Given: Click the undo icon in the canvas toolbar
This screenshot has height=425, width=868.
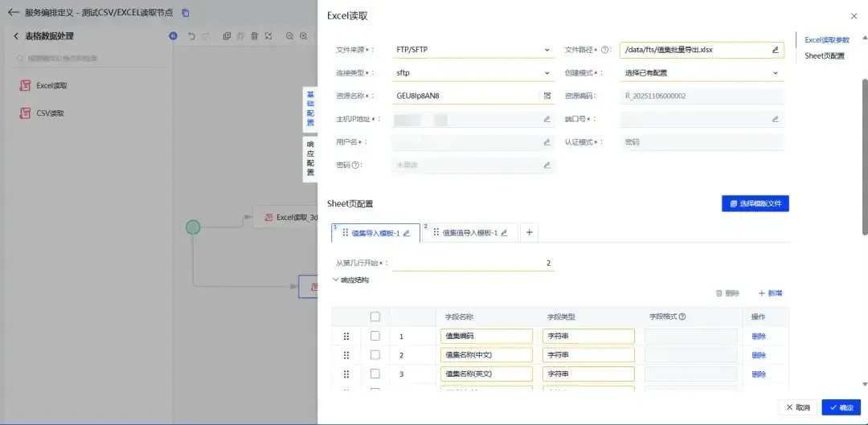Looking at the screenshot, I should 191,36.
